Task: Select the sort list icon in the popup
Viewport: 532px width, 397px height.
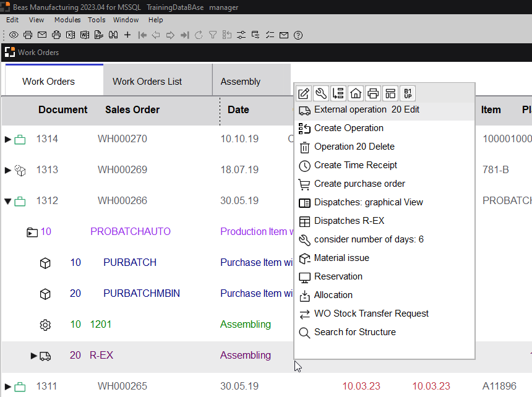Action: (338, 93)
